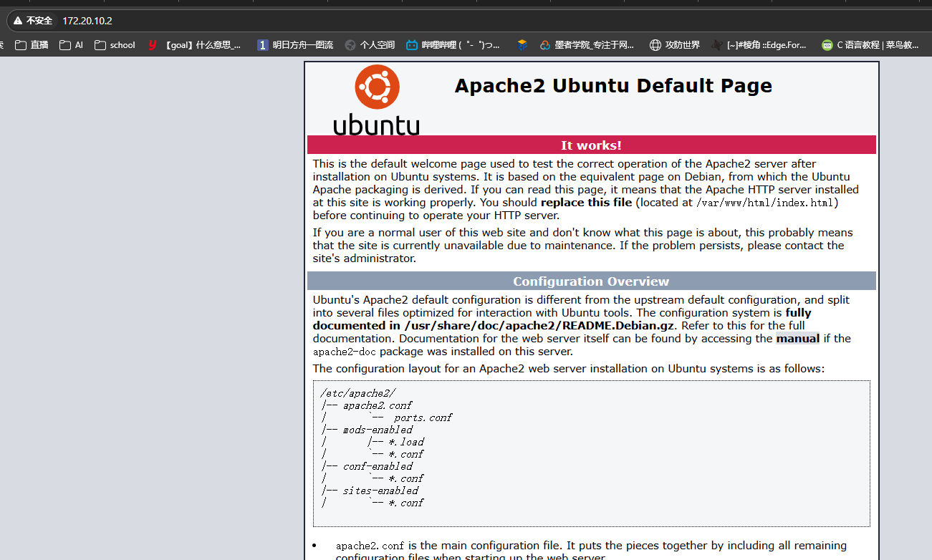Click the 攻防世界 globe icon
The height and width of the screenshot is (560, 932).
click(x=655, y=44)
